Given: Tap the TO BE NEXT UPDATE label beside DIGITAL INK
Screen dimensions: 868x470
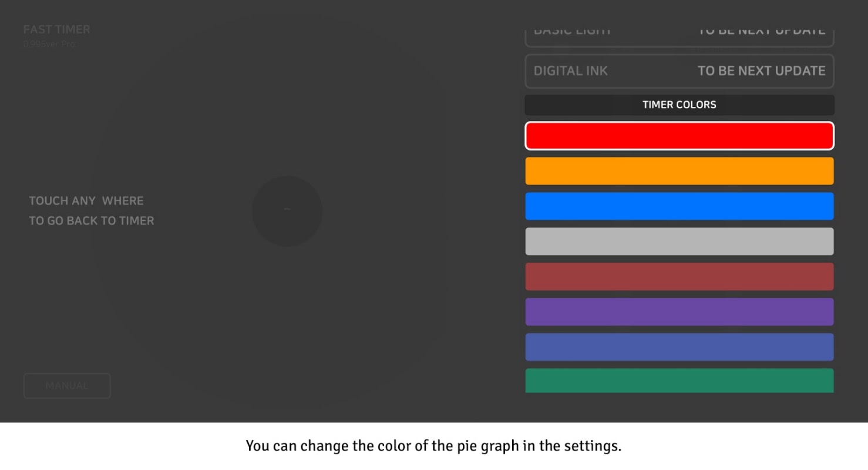Looking at the screenshot, I should [761, 71].
